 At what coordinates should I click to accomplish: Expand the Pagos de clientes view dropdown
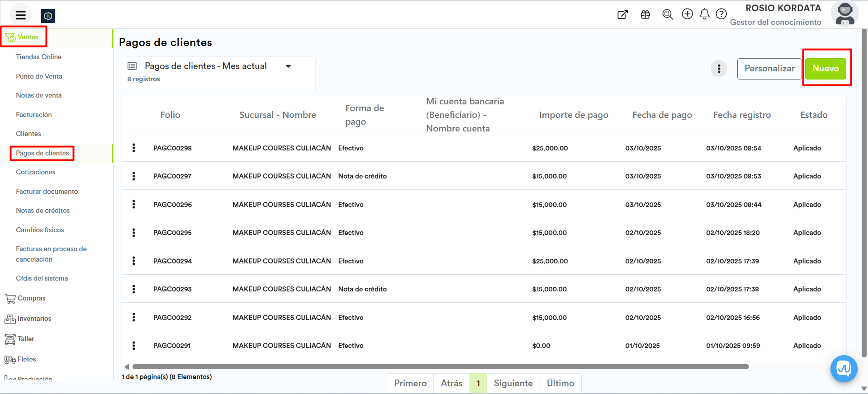point(288,66)
